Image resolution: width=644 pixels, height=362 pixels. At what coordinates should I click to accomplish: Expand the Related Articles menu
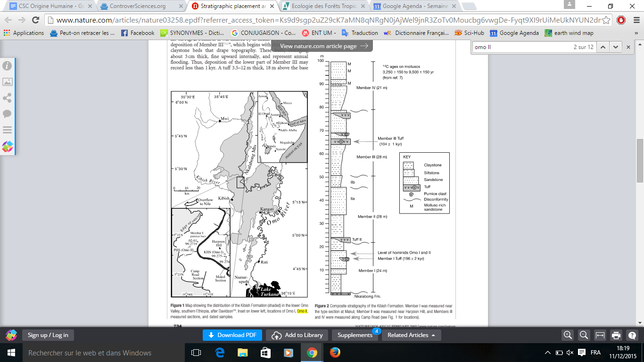click(x=411, y=335)
